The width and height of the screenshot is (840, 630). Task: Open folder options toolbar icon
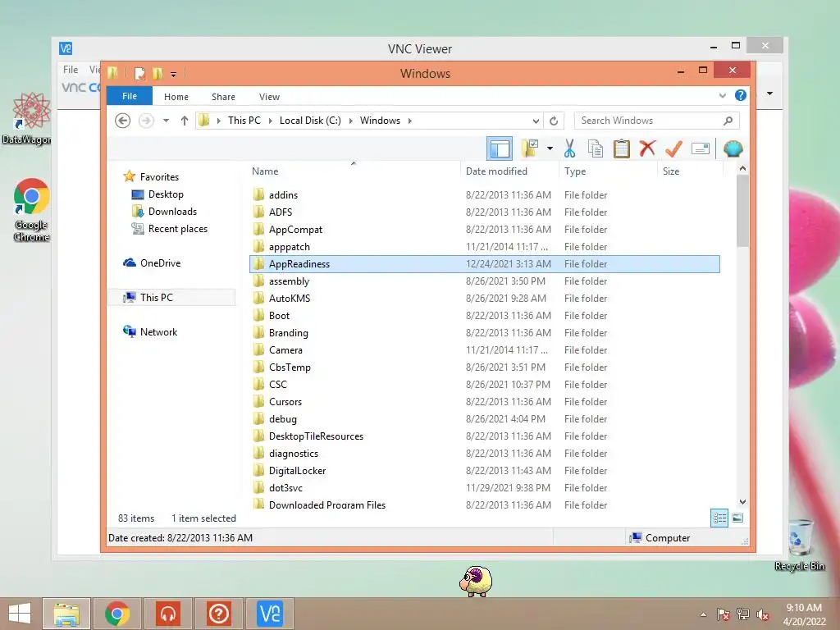point(530,148)
